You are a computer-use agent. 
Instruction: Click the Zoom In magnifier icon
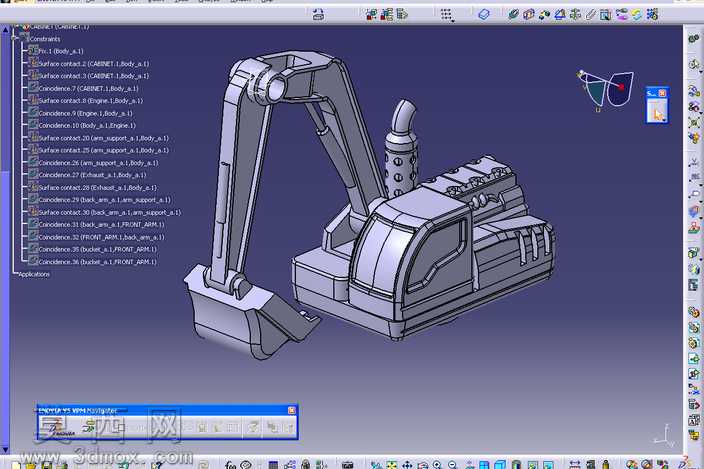[x=437, y=465]
